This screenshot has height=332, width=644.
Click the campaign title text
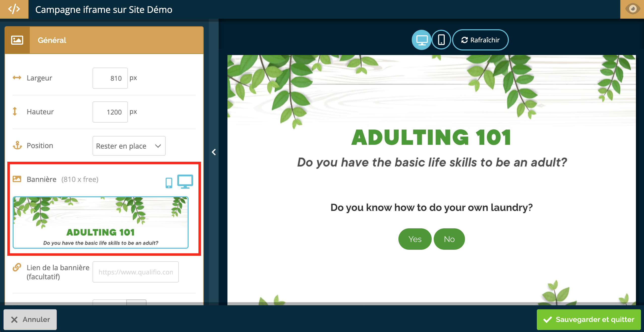[104, 10]
